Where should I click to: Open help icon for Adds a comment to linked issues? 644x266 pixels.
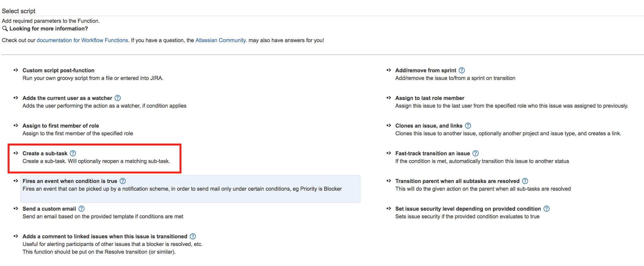[193, 236]
